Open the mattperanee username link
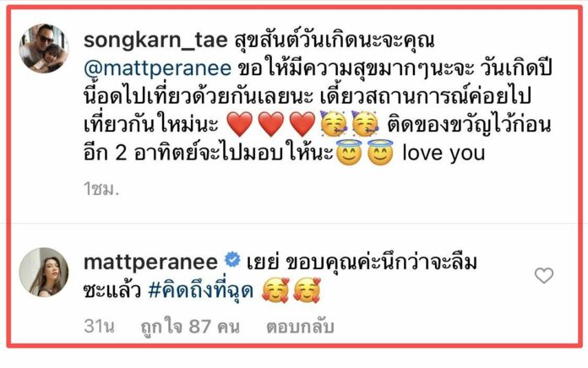The height and width of the screenshot is (368, 588). (x=150, y=262)
